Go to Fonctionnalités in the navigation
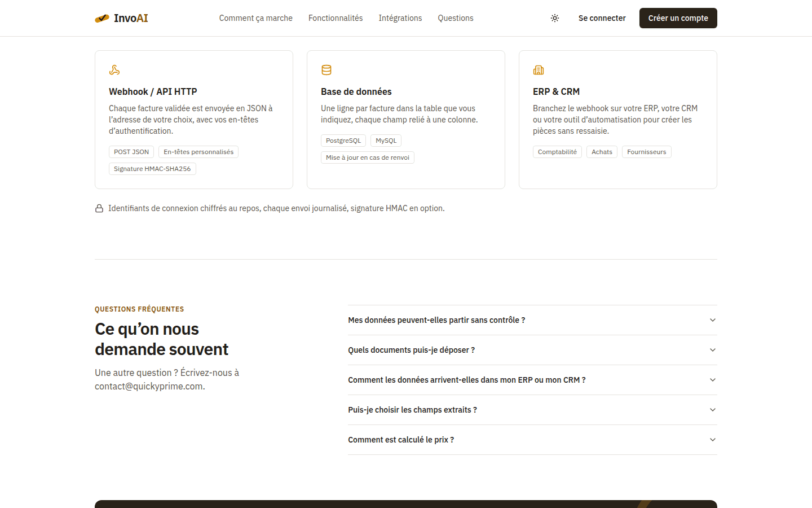Viewport: 812px width, 508px height. pos(336,18)
